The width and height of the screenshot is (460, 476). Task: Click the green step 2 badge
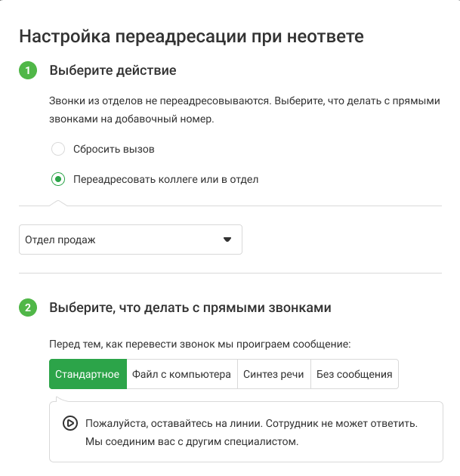(x=28, y=308)
